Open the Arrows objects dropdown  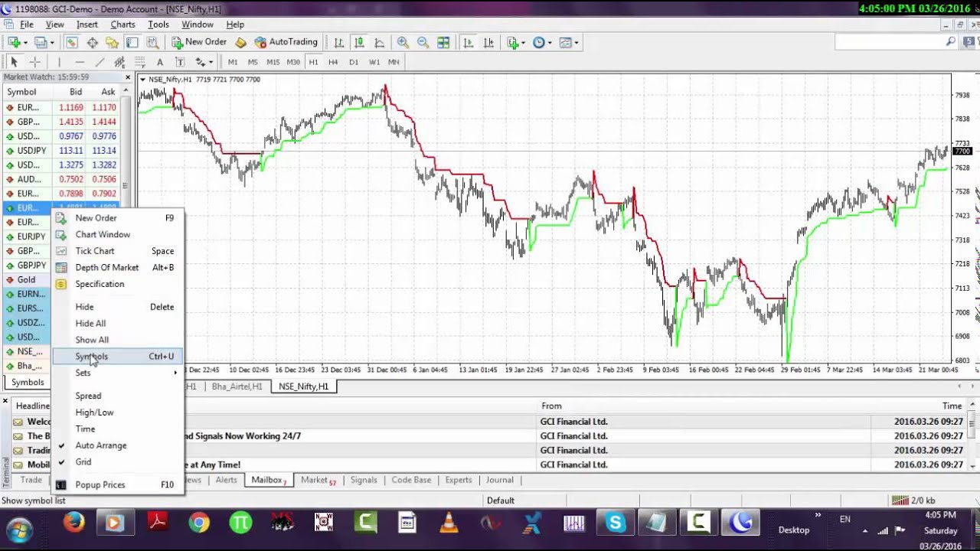coord(204,62)
